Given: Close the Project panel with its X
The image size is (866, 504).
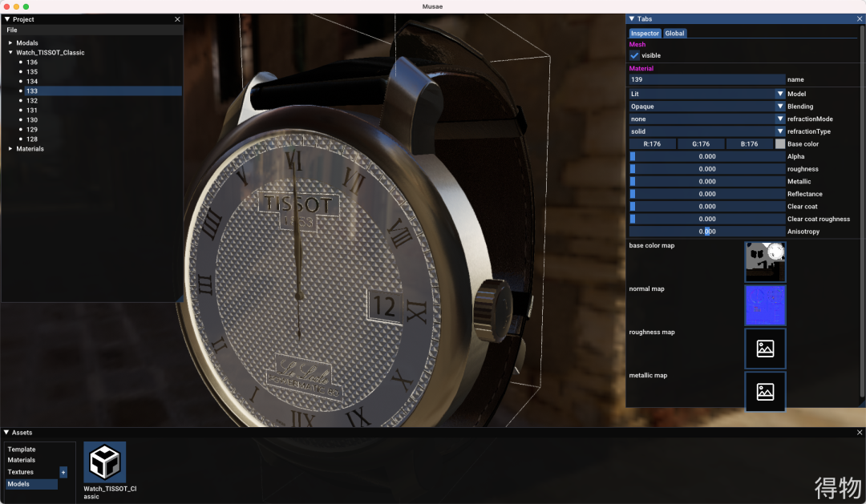Looking at the screenshot, I should 177,19.
